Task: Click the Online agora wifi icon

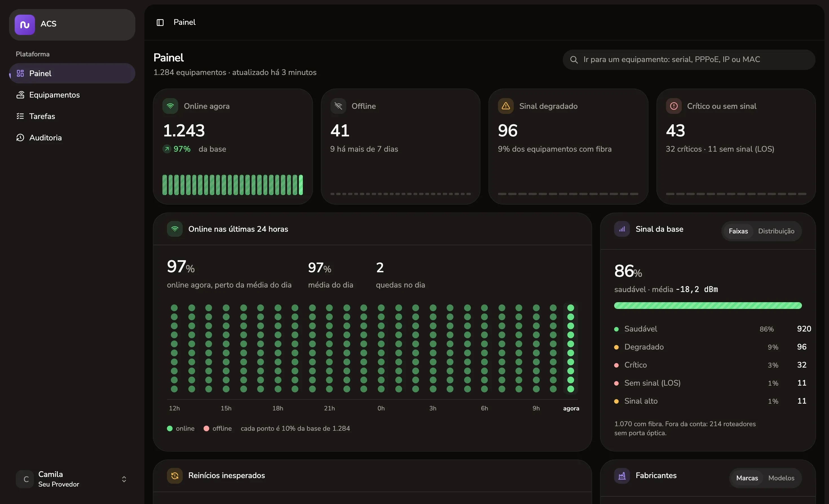Action: (170, 106)
